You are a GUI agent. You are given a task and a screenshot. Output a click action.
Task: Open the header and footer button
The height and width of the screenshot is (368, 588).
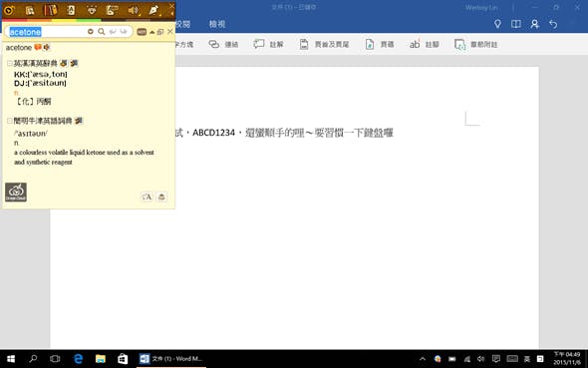pyautogui.click(x=324, y=44)
